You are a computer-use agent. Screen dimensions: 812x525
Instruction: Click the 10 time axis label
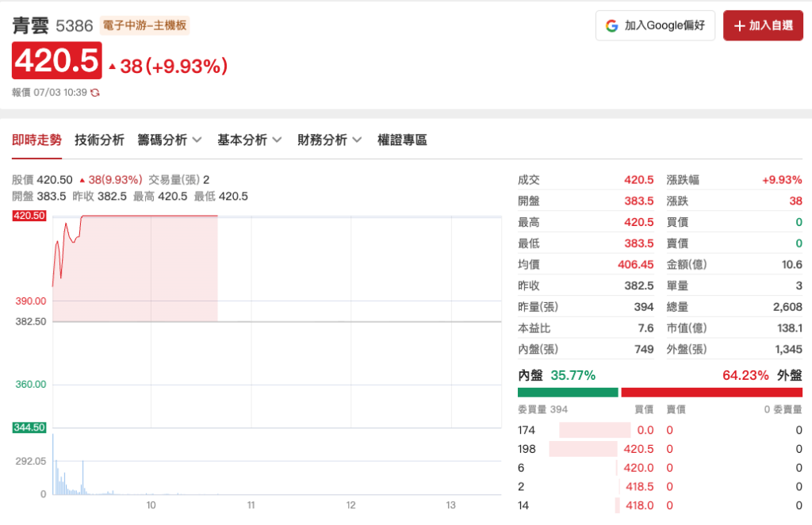pos(151,505)
